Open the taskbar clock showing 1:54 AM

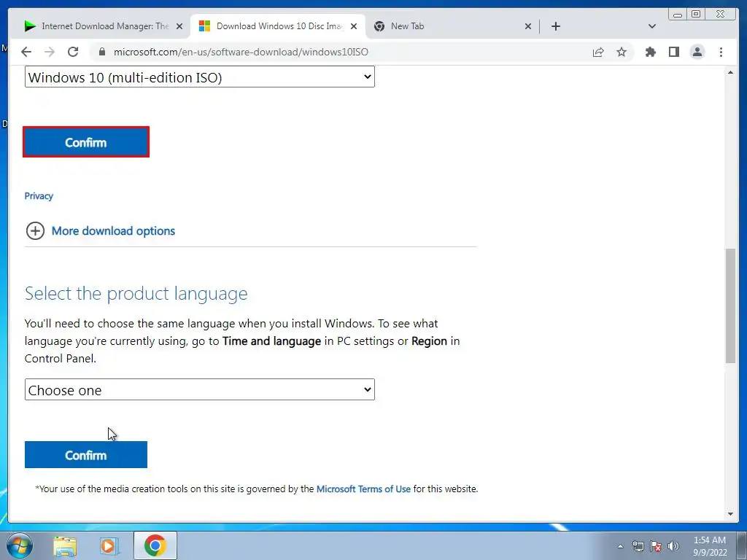click(x=710, y=545)
